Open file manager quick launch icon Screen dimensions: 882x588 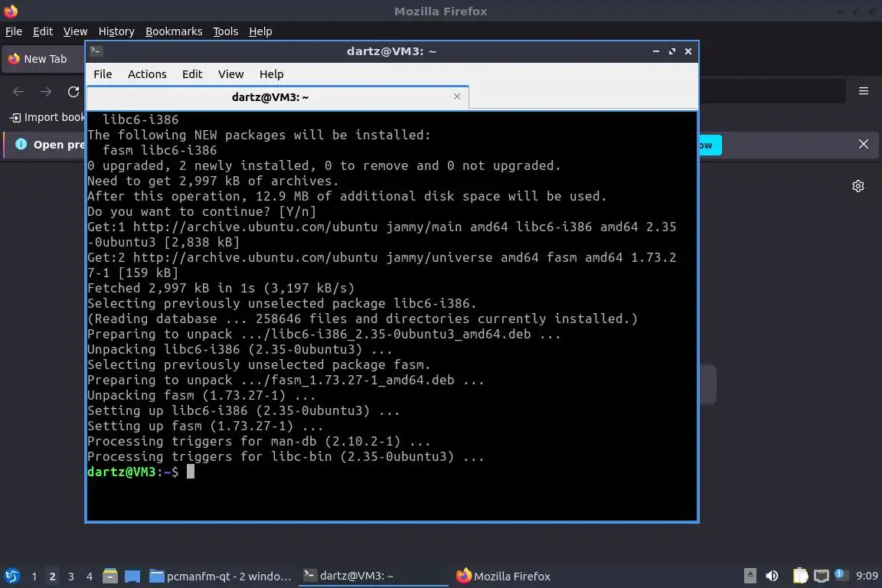[x=110, y=576]
